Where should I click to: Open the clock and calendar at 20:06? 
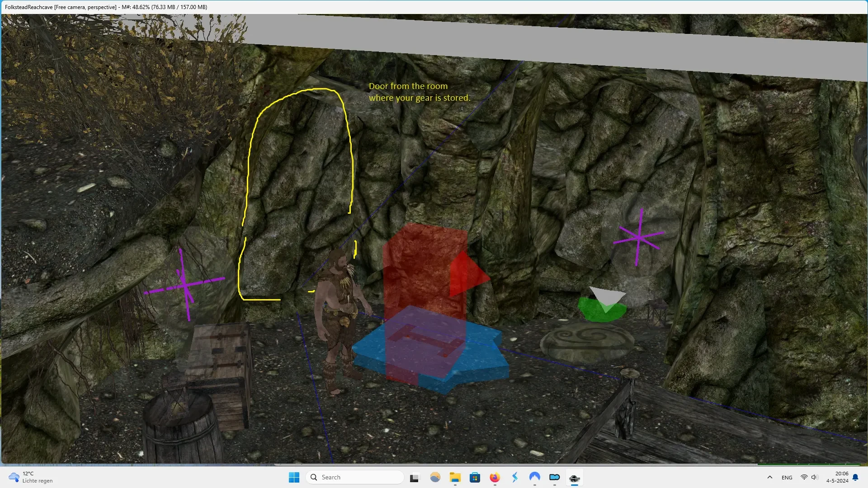[837, 477]
